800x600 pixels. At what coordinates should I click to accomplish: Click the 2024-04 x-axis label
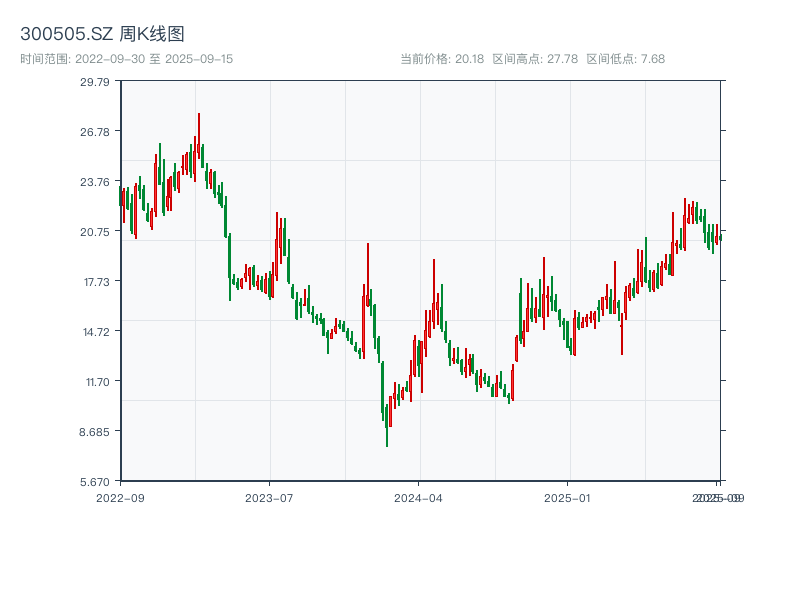point(418,498)
